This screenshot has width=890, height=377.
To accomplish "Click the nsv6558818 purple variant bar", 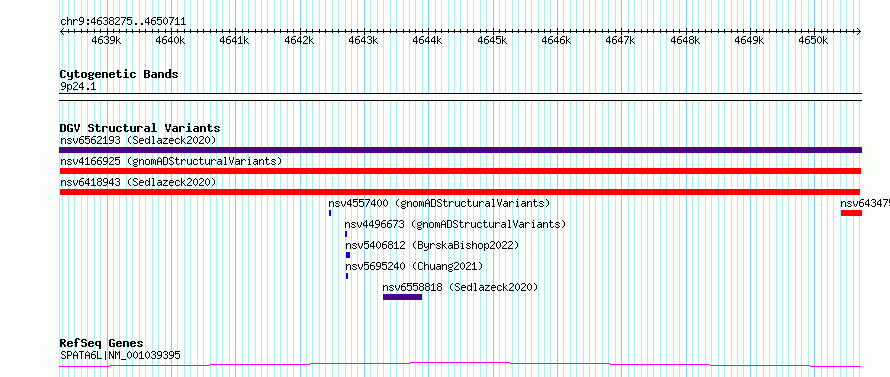I will click(402, 297).
